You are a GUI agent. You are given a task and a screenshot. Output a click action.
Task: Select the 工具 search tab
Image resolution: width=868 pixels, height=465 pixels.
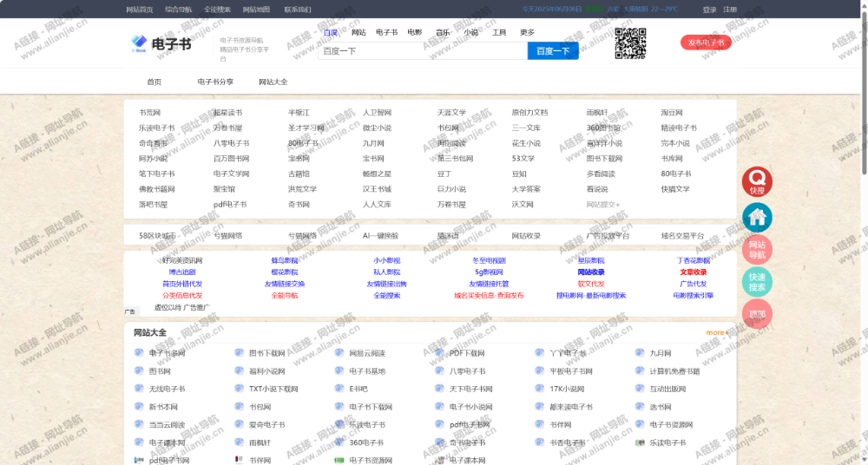(499, 32)
